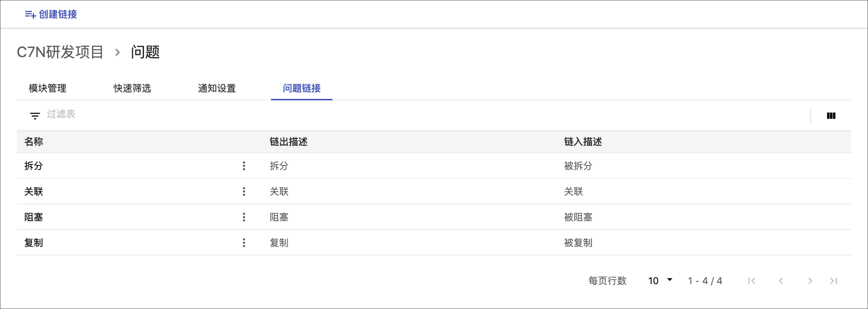Image resolution: width=868 pixels, height=309 pixels.
Task: Open more actions for 阻塞 row
Action: pyautogui.click(x=244, y=217)
